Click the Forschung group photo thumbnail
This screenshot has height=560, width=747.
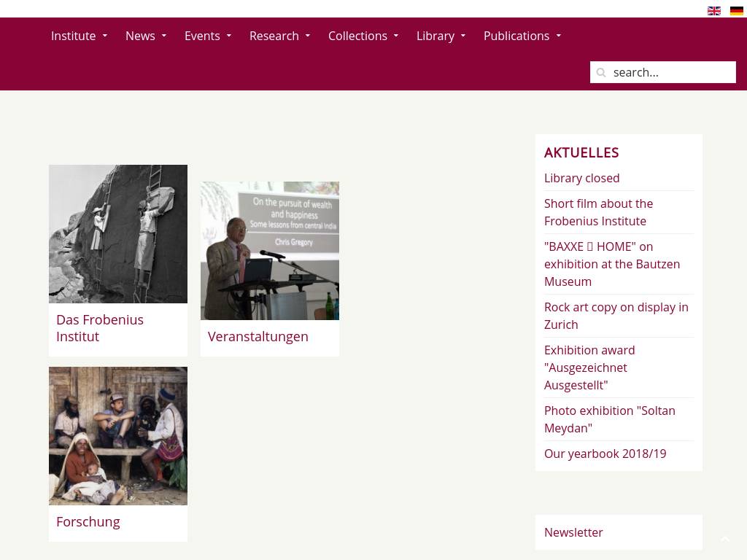(118, 436)
